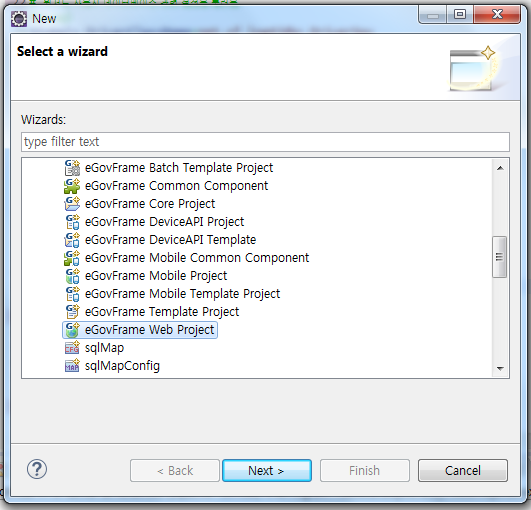This screenshot has height=510, width=531.
Task: Click the eGovFrame Mobile Project icon
Action: click(72, 276)
